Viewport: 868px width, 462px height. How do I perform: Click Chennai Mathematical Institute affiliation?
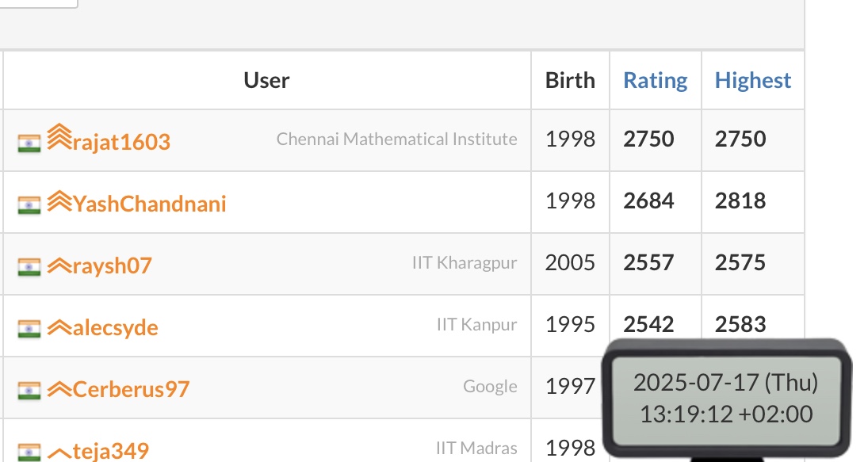[397, 139]
